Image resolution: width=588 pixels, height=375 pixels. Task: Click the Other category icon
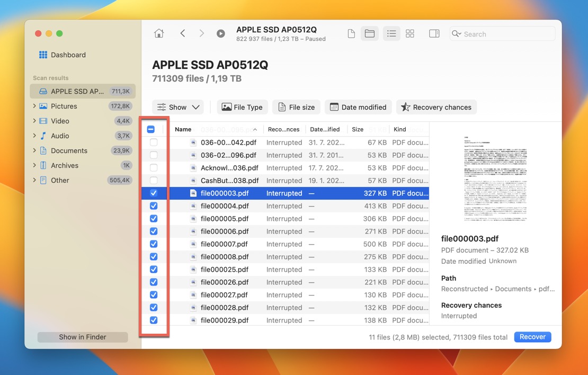43,180
